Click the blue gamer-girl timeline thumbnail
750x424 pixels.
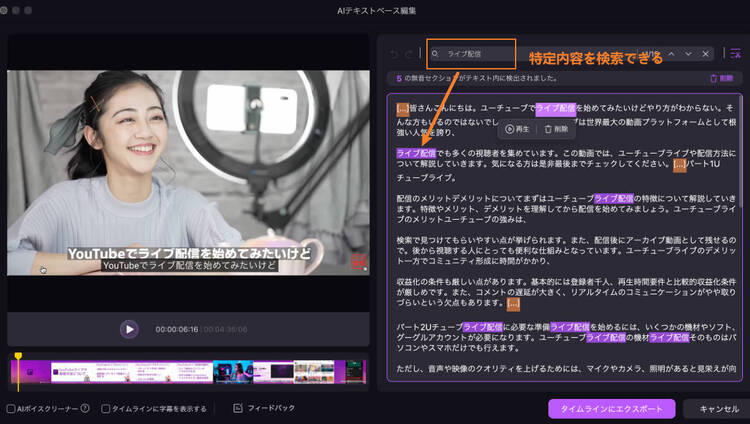[x=233, y=372]
